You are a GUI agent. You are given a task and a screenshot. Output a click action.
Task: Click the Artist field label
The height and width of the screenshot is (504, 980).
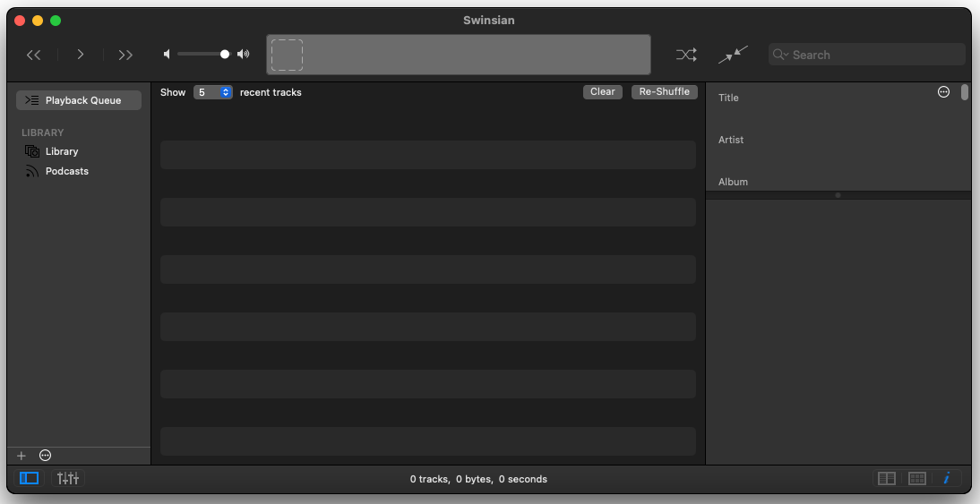[x=731, y=140]
